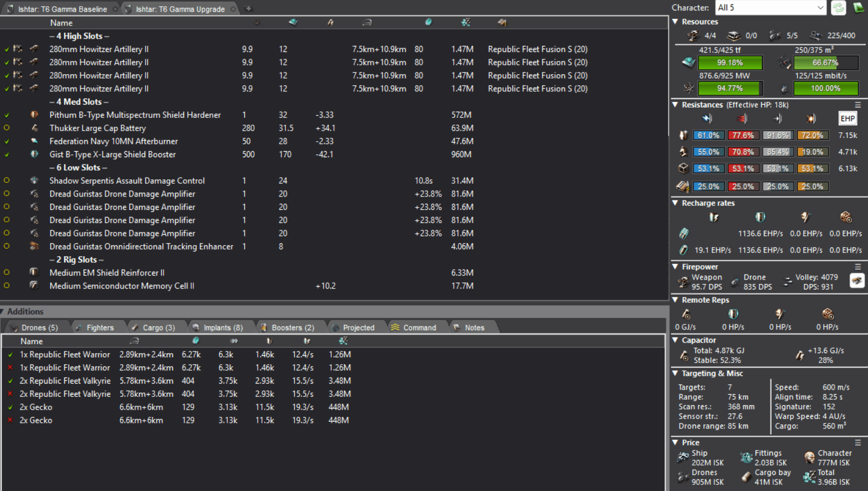Screen dimensions: 868x491
Task: Open the Price section hamburger menu
Action: coord(858,443)
